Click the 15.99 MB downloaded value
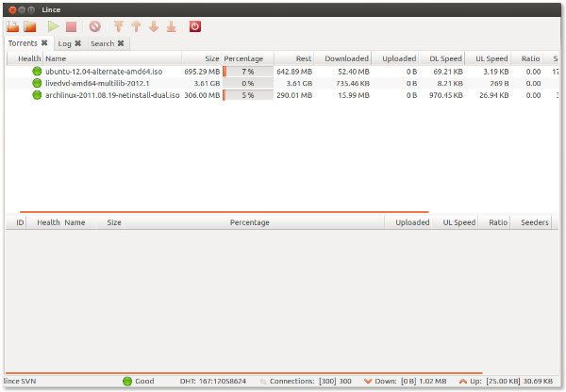This screenshot has height=392, width=566. [x=354, y=95]
